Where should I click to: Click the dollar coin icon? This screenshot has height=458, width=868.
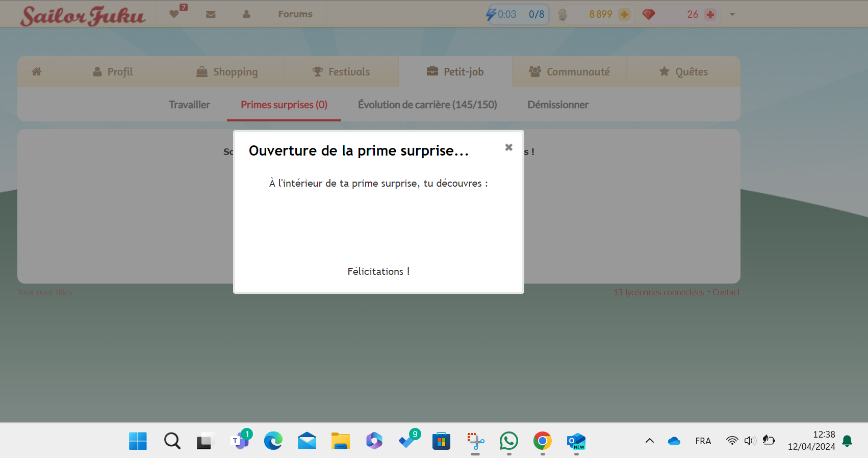tap(563, 14)
